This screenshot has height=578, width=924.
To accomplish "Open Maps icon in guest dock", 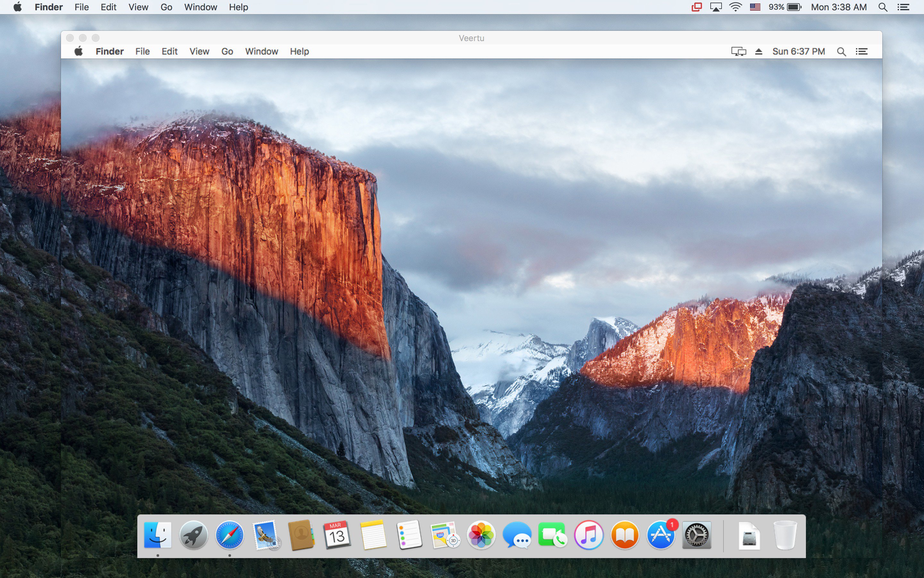I will tap(445, 535).
